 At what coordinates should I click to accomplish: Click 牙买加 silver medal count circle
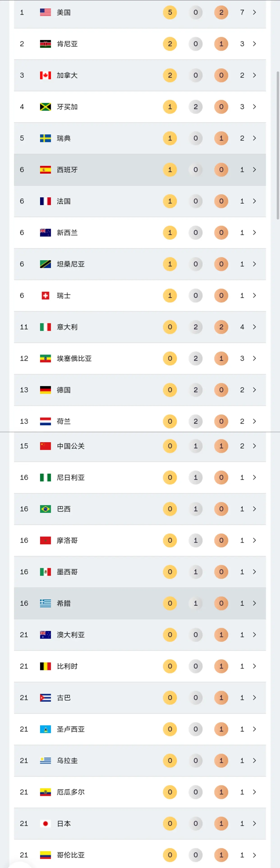[196, 107]
